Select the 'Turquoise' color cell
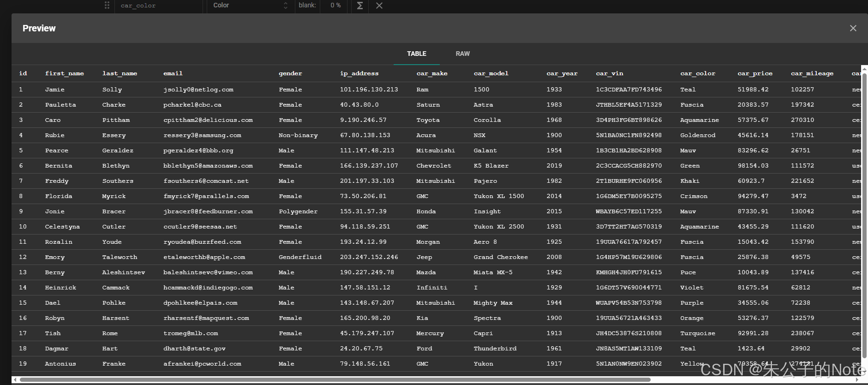Image resolution: width=868 pixels, height=385 pixels. (x=698, y=333)
